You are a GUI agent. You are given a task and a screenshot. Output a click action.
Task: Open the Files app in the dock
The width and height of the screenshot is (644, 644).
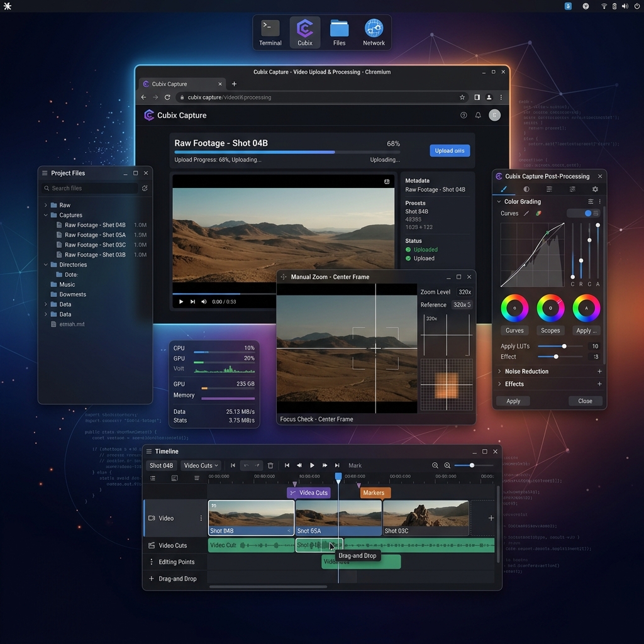tap(339, 33)
